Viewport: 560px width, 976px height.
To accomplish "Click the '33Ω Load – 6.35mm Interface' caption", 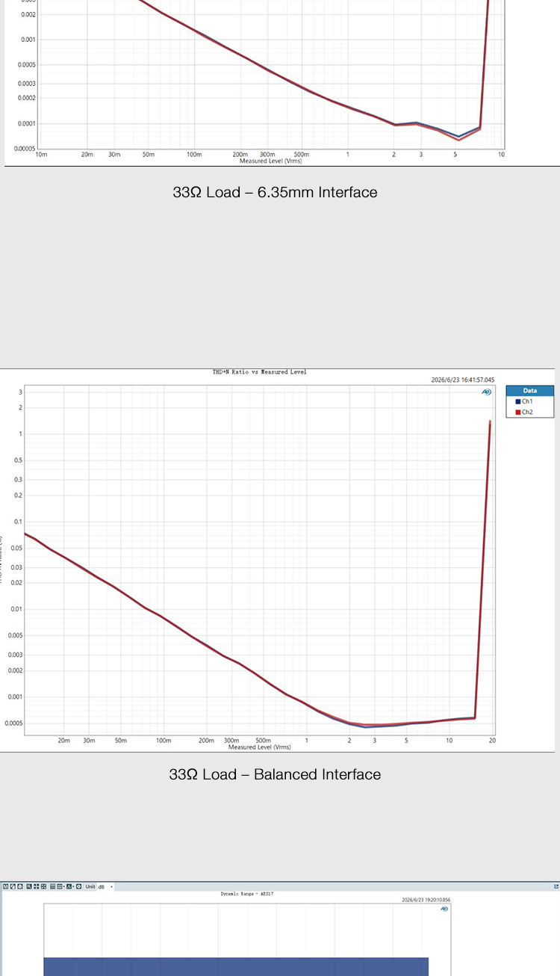I will point(275,192).
